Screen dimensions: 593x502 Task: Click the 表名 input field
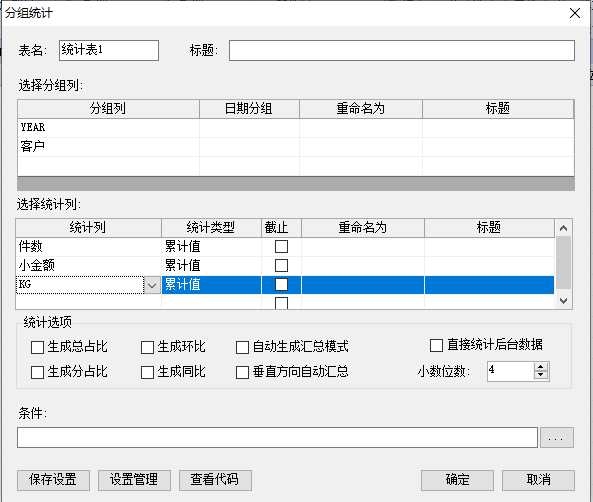pos(109,50)
